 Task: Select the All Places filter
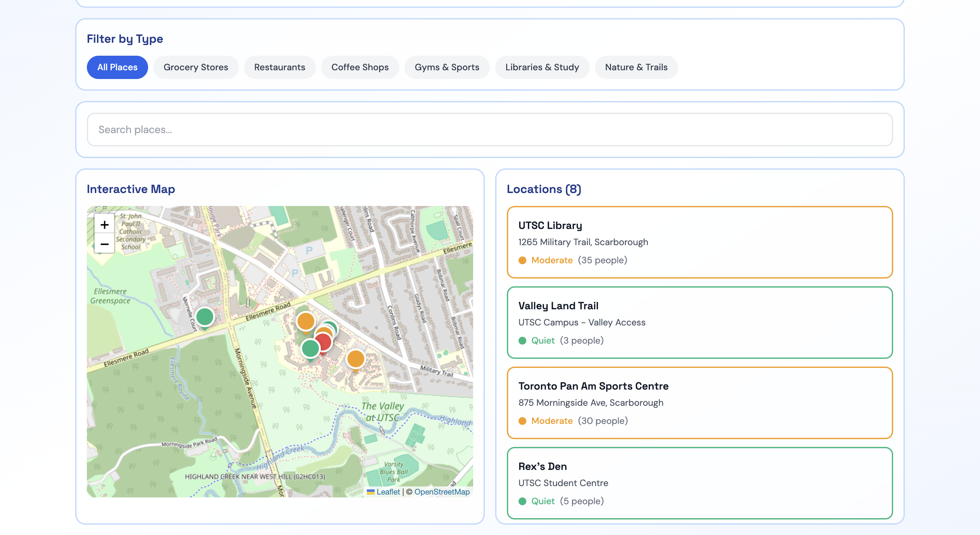coord(117,67)
